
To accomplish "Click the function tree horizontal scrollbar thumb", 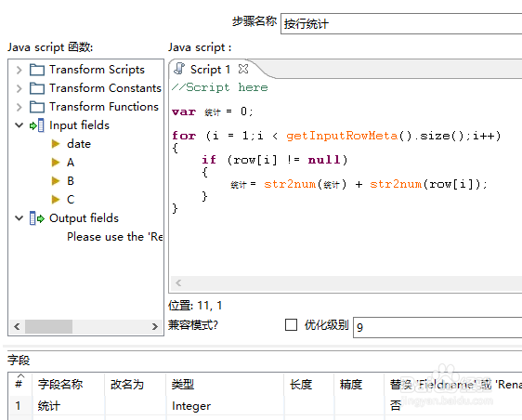I will (x=48, y=327).
